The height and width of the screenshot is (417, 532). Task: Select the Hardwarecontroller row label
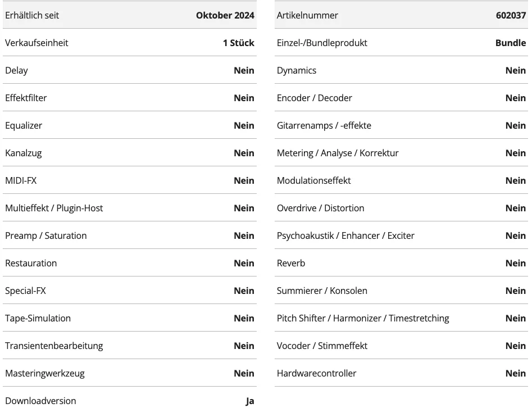click(316, 373)
